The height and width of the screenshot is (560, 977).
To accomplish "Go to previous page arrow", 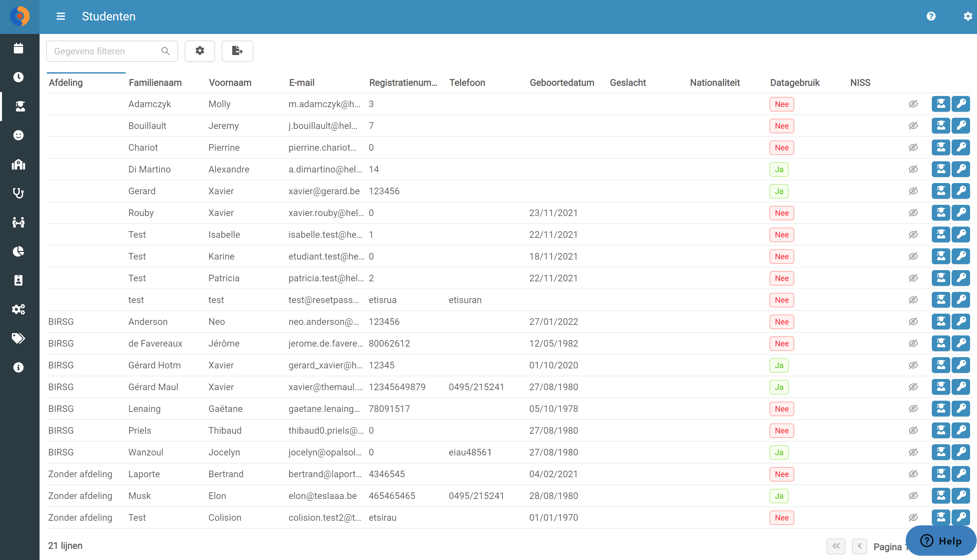I will pyautogui.click(x=859, y=546).
